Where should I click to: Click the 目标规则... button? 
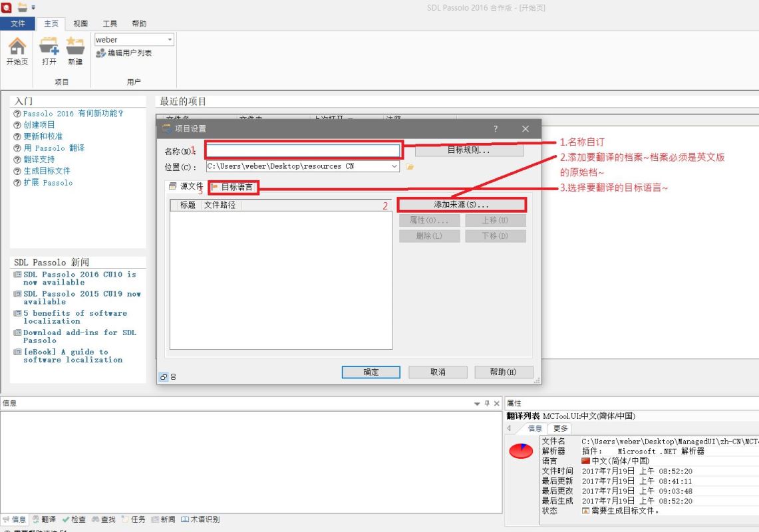point(469,150)
